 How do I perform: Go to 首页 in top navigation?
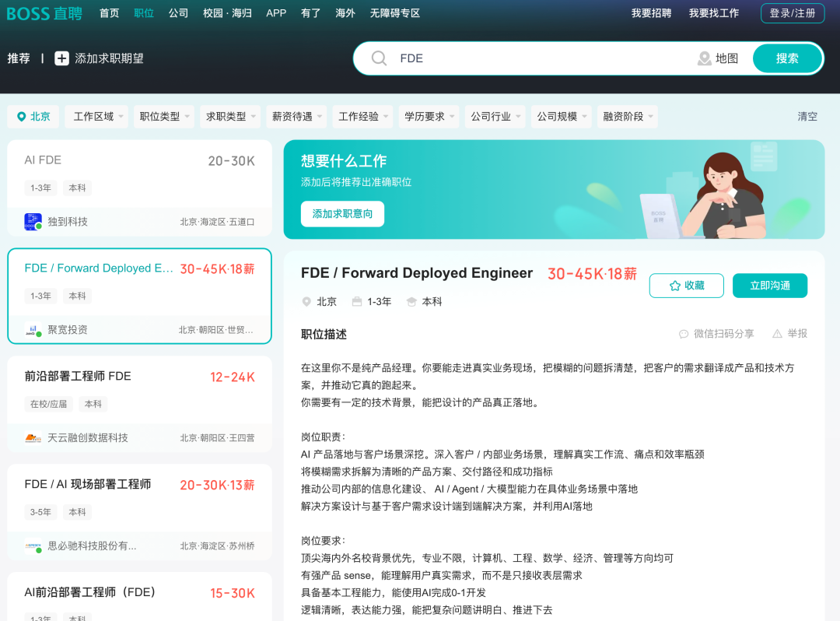110,13
